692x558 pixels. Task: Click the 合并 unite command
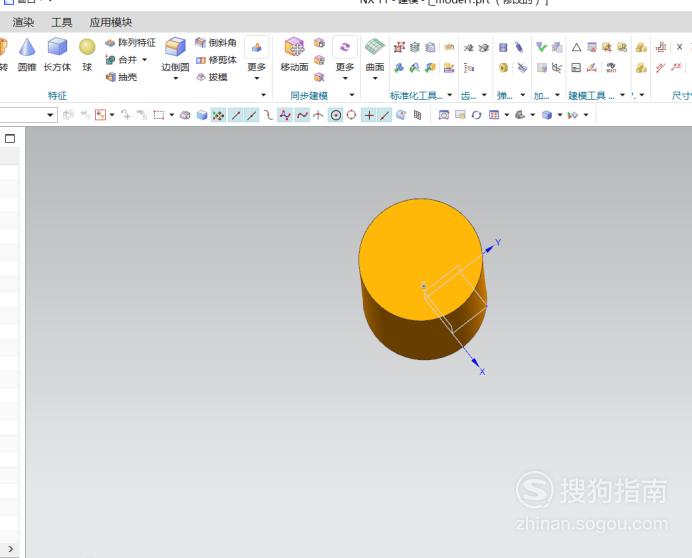[x=122, y=60]
